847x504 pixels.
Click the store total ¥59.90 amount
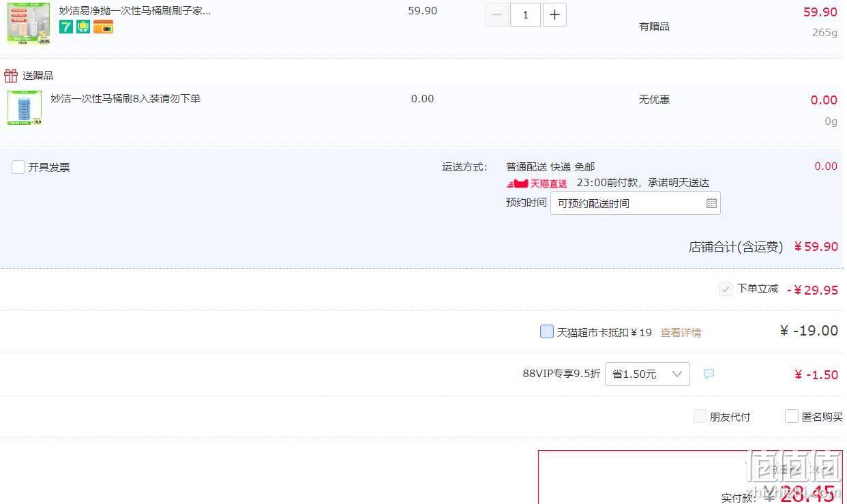point(816,246)
